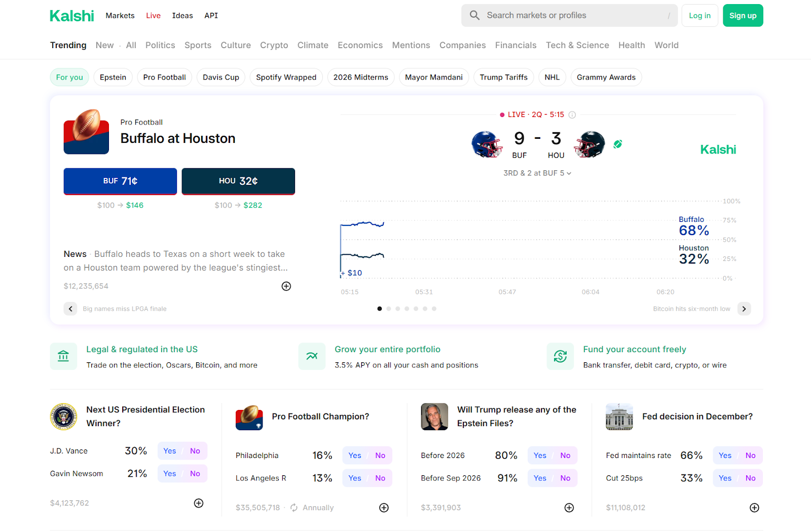Open the Crypto category tab
Viewport: 811px width, 532px height.
coord(274,45)
